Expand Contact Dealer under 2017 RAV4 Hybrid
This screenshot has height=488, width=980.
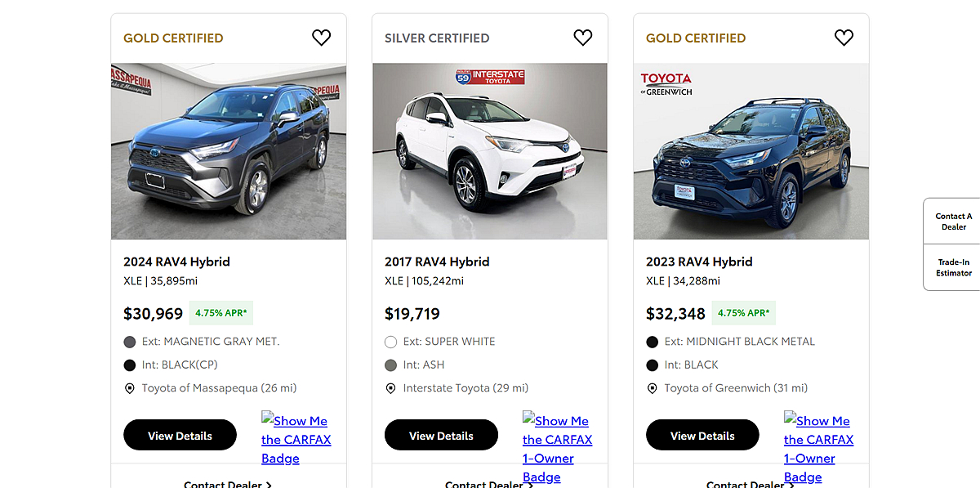click(489, 484)
